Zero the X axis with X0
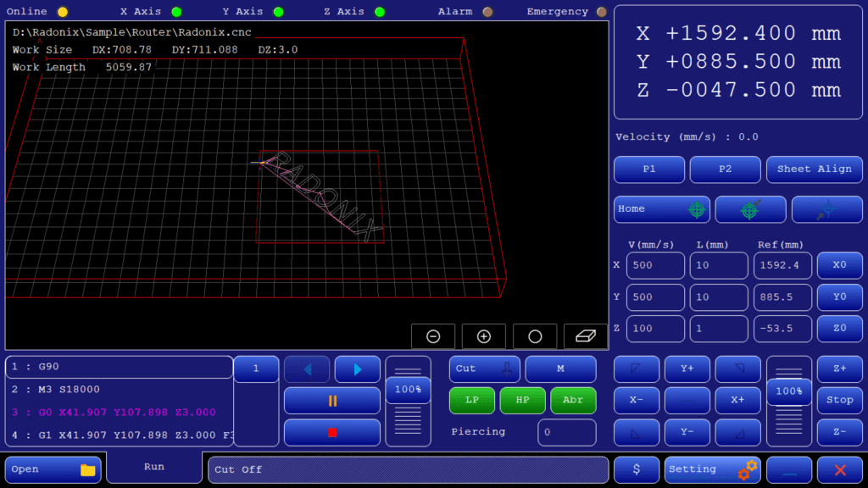The height and width of the screenshot is (488, 868). point(840,265)
